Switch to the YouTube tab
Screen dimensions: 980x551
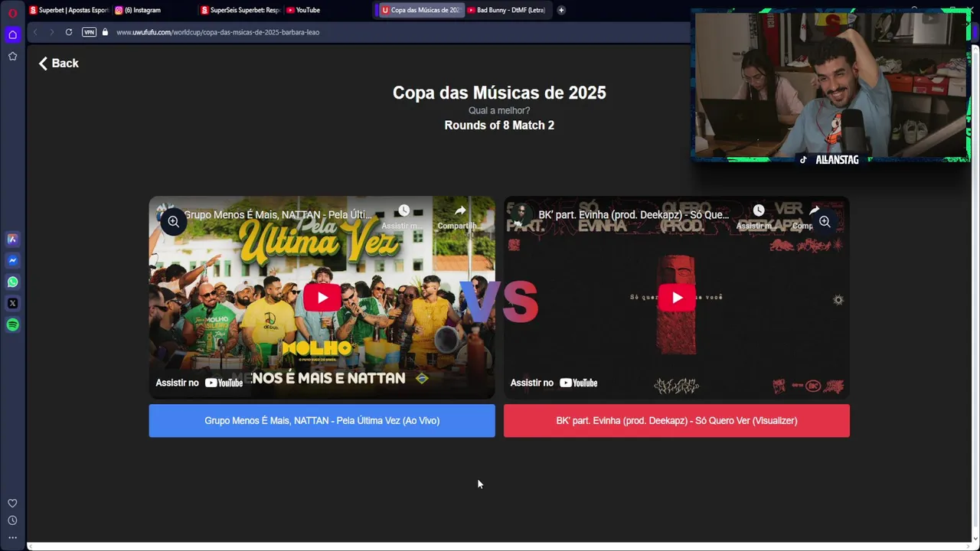click(x=326, y=10)
